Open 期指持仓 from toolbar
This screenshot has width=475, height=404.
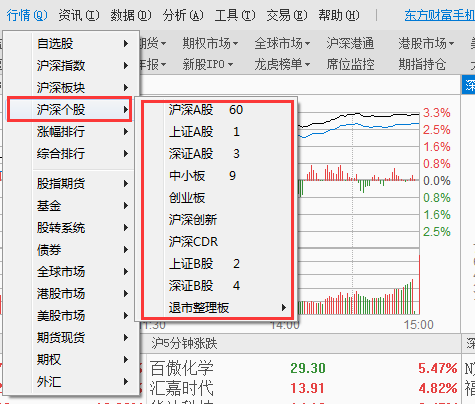422,64
